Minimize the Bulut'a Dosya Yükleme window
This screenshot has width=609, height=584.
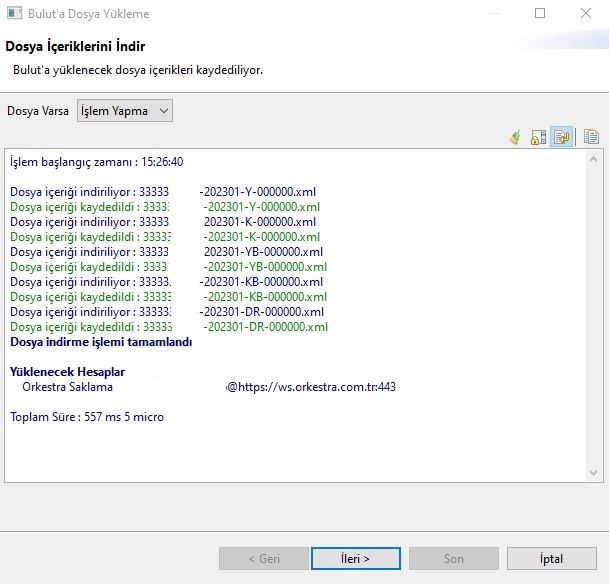click(495, 14)
